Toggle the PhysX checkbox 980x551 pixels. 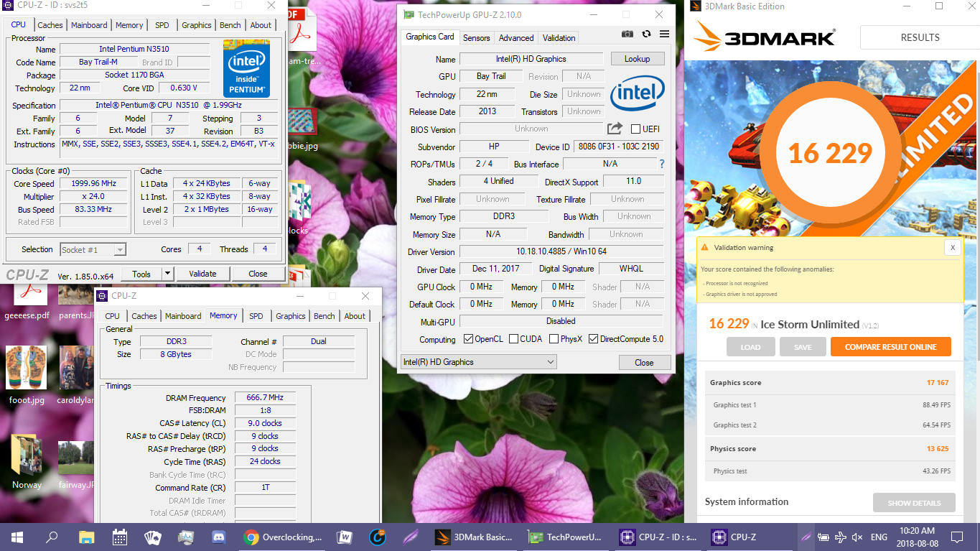(x=554, y=339)
